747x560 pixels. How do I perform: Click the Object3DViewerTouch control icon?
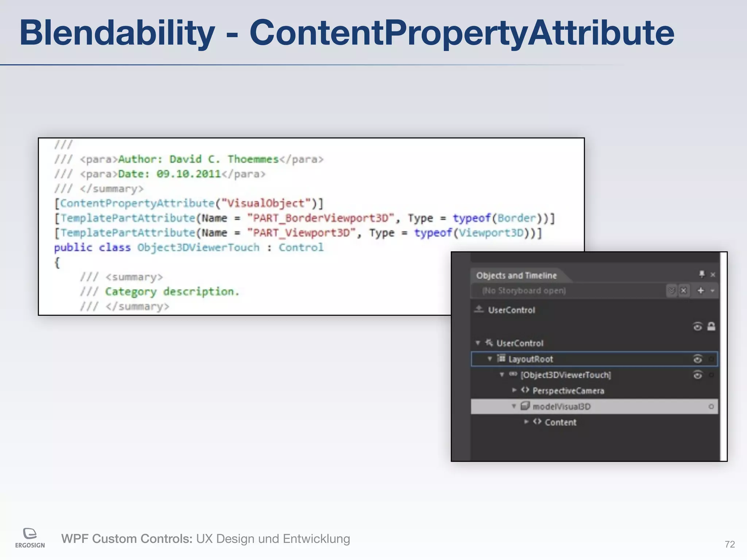pyautogui.click(x=513, y=374)
